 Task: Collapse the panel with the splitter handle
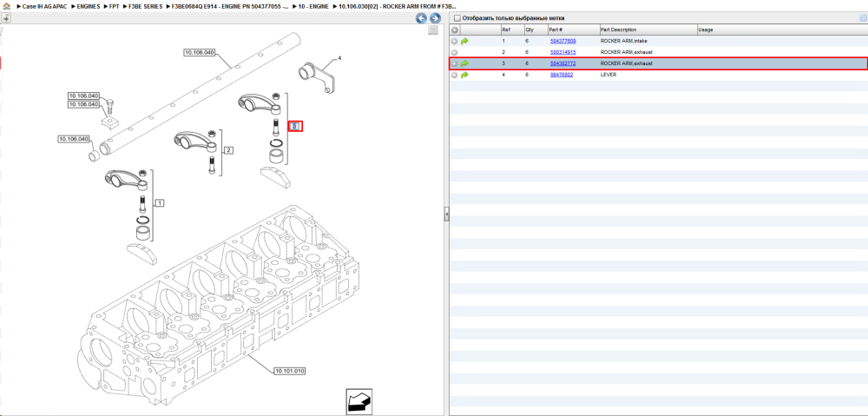coord(446,215)
